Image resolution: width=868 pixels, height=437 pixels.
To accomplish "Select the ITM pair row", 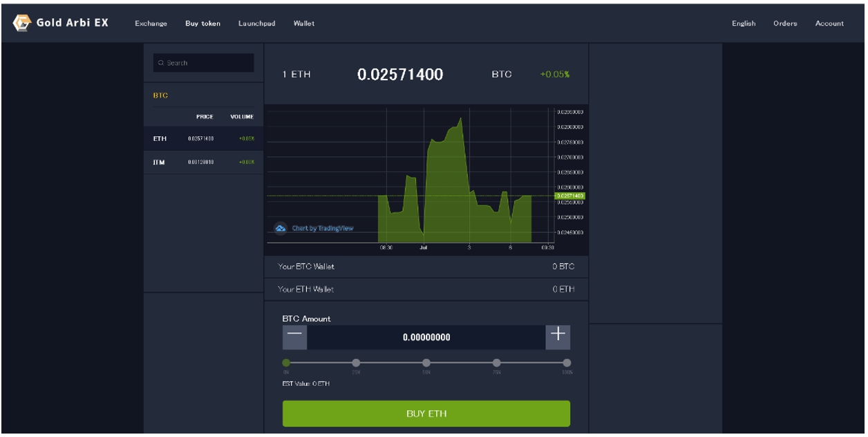I will [203, 162].
